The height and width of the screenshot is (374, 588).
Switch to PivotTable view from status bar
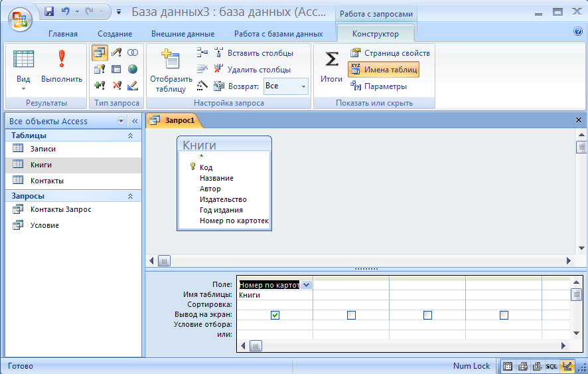pos(522,366)
